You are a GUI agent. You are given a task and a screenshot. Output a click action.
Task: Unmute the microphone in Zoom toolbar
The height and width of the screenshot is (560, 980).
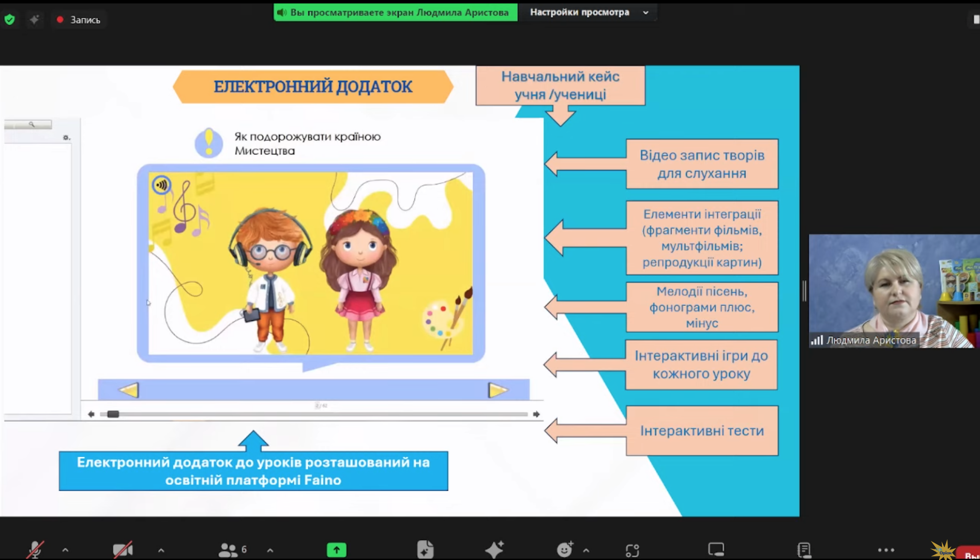35,549
